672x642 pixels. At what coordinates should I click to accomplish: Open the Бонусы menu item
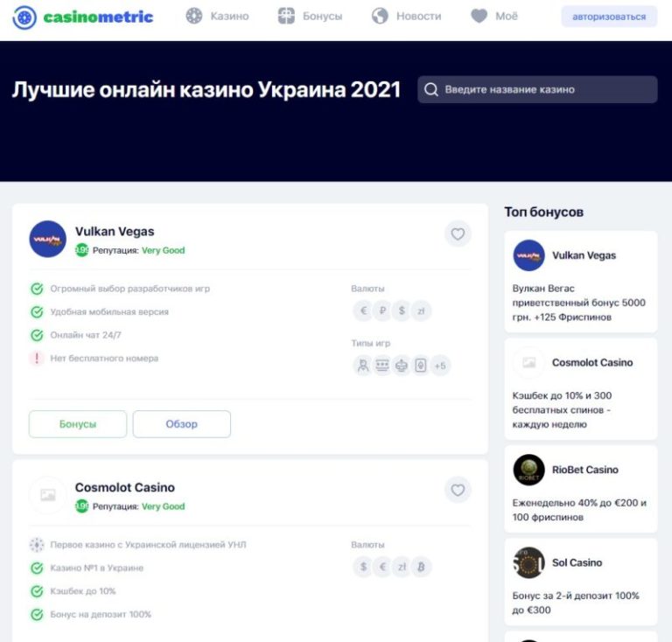click(311, 17)
